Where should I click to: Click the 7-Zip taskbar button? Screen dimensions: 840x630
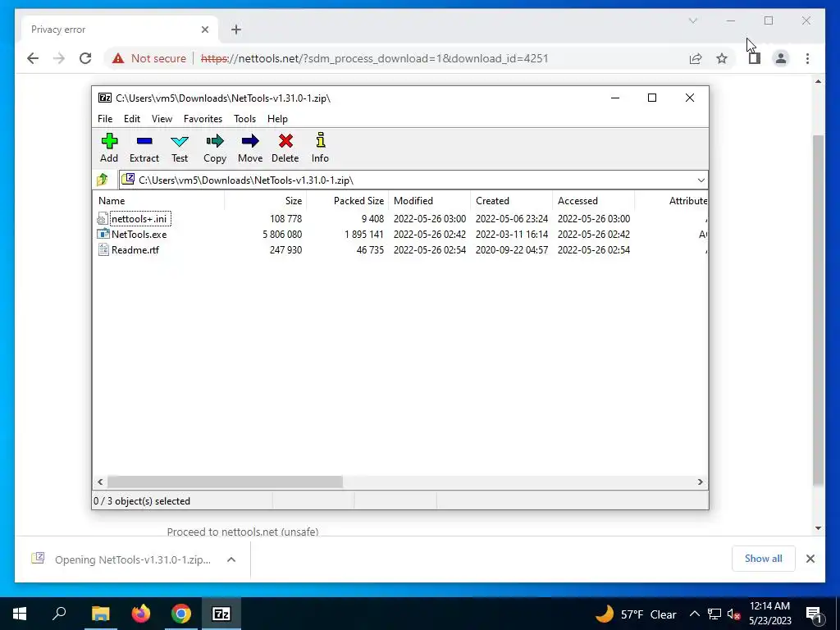221,614
